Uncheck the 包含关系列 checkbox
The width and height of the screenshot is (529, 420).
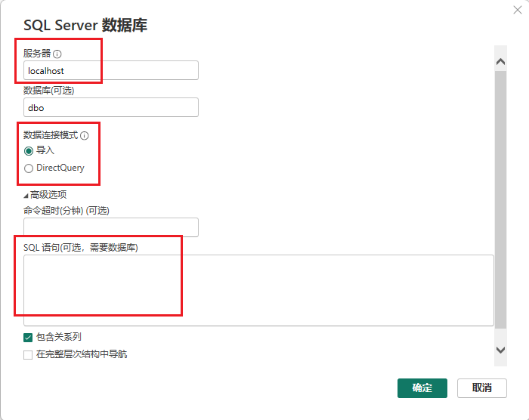(x=28, y=338)
